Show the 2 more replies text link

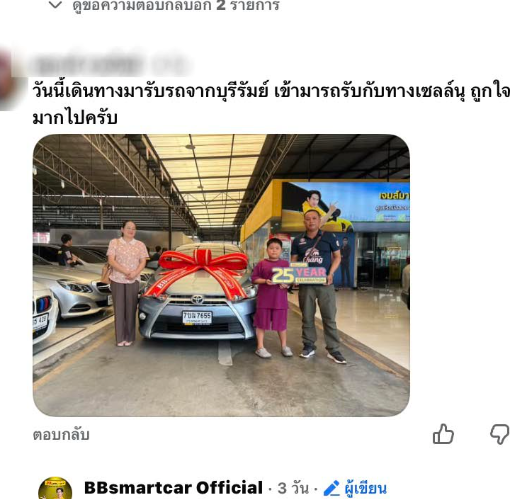[176, 5]
